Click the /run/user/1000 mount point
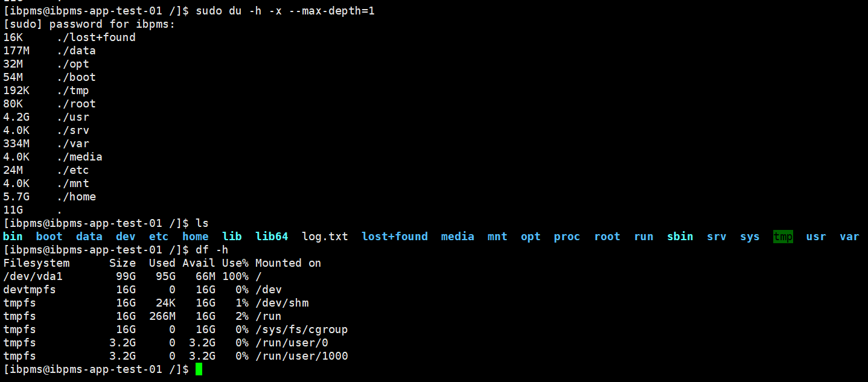This screenshot has width=868, height=382. (301, 356)
